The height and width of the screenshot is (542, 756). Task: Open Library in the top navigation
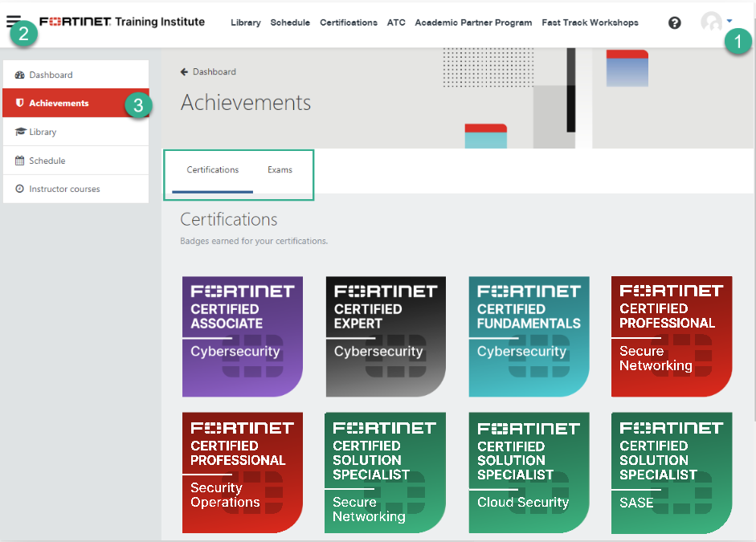tap(245, 22)
